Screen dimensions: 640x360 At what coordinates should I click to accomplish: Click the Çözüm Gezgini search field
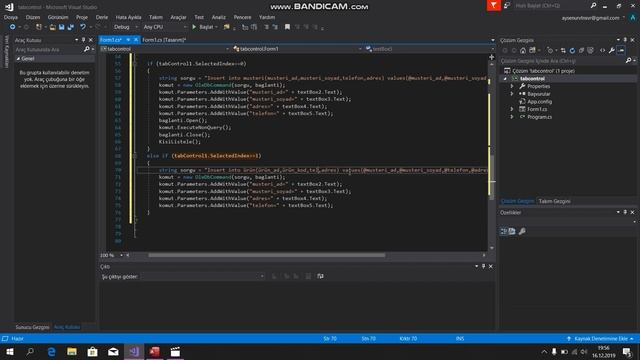click(x=562, y=61)
